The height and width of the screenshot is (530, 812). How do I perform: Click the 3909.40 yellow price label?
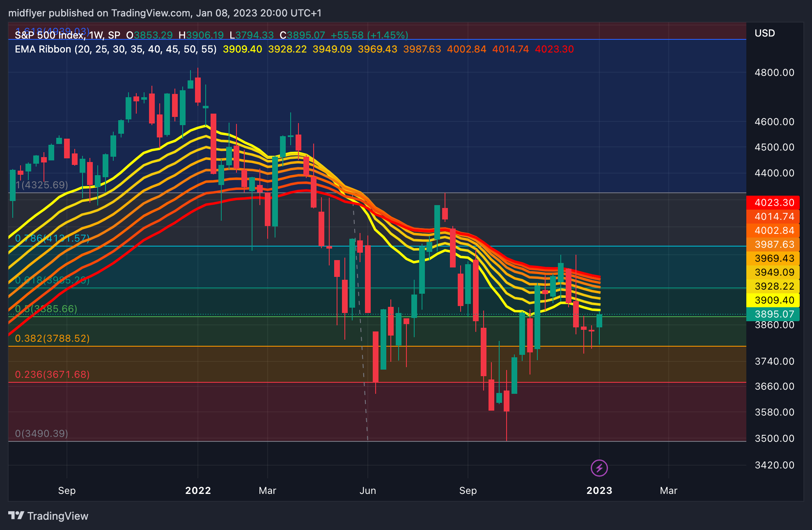pyautogui.click(x=773, y=300)
